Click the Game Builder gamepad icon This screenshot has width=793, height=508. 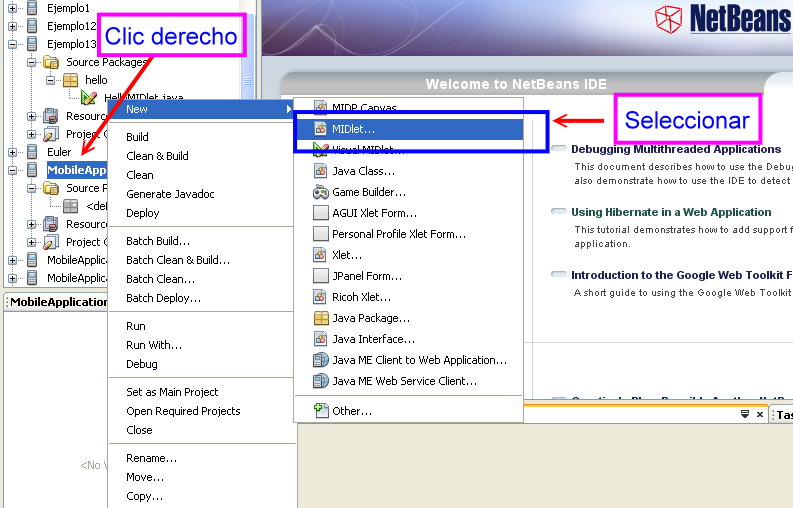(x=320, y=192)
